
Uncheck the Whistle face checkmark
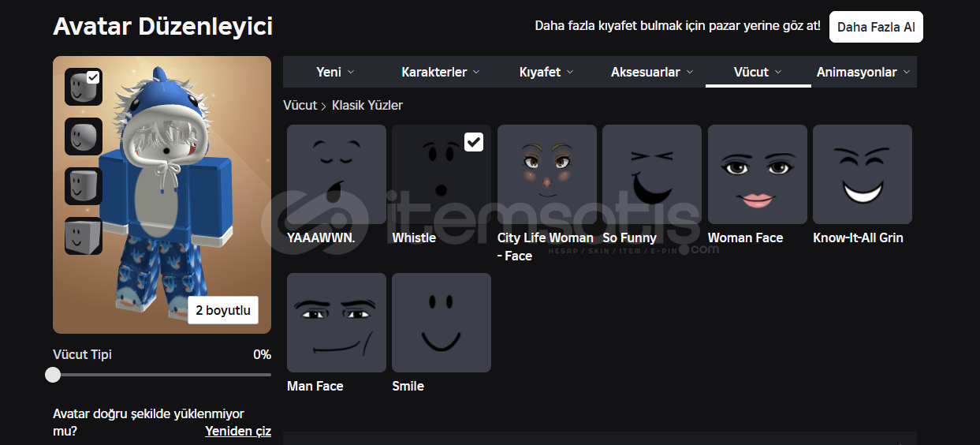474,142
